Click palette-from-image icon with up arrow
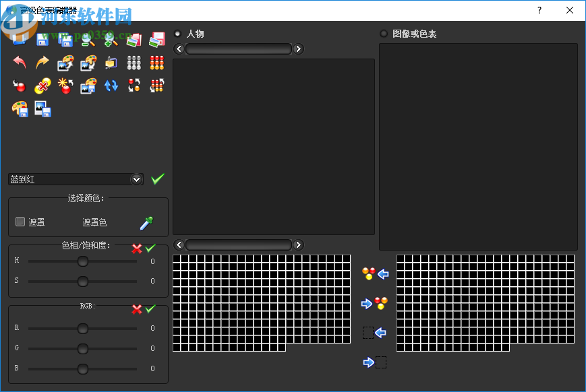Viewport: 586px width, 392px height. point(65,63)
